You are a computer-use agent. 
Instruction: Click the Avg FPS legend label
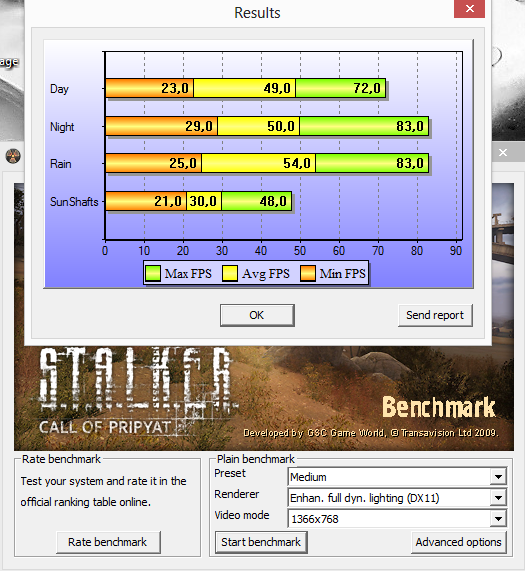pyautogui.click(x=266, y=273)
